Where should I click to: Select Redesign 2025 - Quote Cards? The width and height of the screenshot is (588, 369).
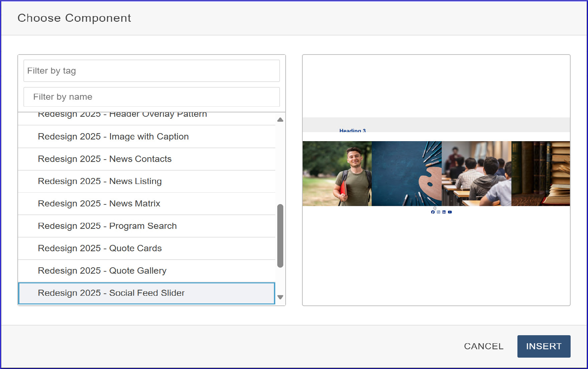(100, 248)
